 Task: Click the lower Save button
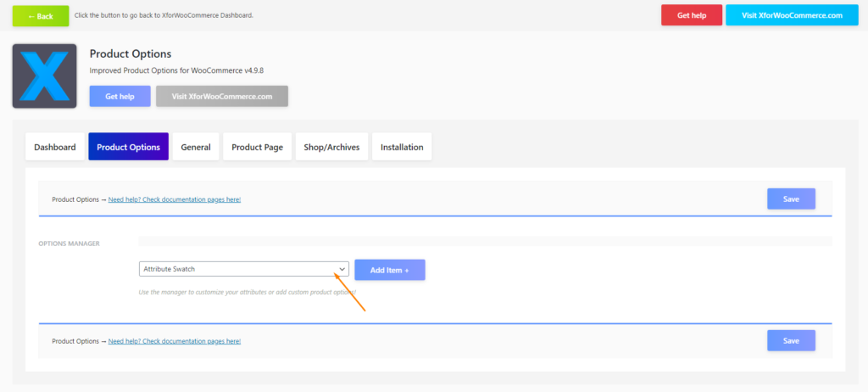[x=791, y=341]
